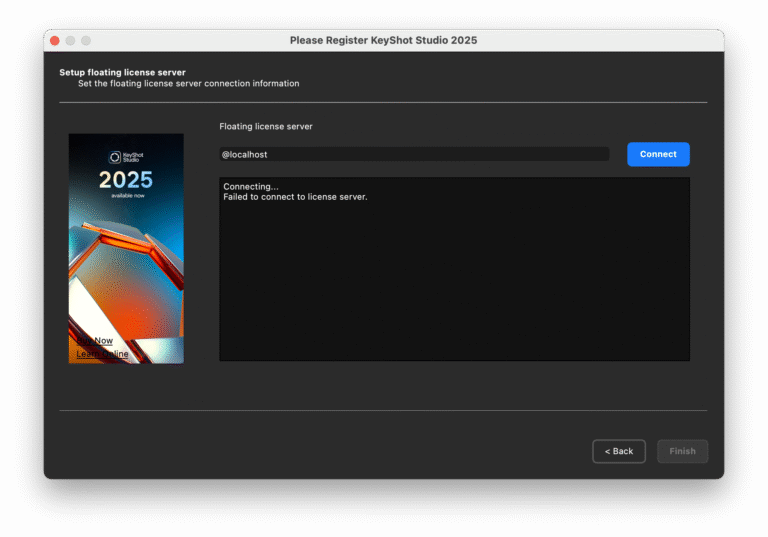Viewport: 768px width, 537px height.
Task: Focus the @localhost license server field
Action: tap(414, 154)
